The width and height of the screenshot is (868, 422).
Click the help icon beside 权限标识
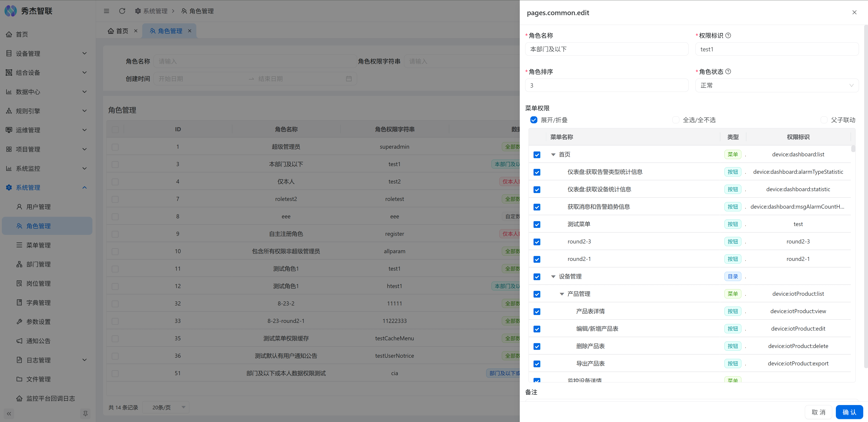(x=728, y=35)
